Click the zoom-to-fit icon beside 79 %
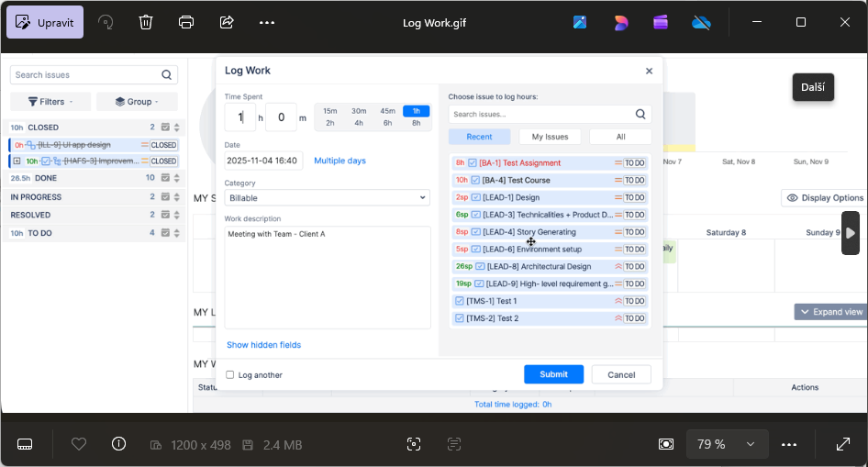This screenshot has width=868, height=467. [x=666, y=444]
